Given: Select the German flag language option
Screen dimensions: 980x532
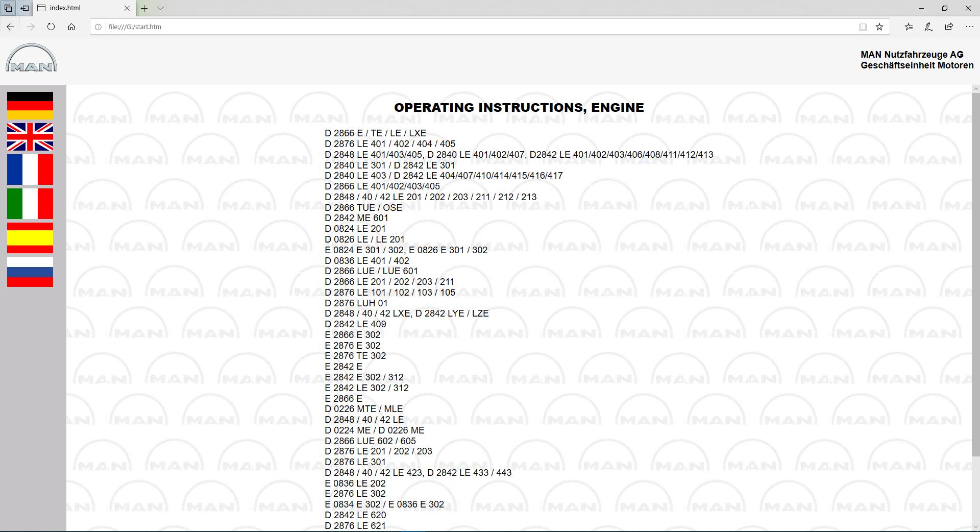Looking at the screenshot, I should [30, 104].
